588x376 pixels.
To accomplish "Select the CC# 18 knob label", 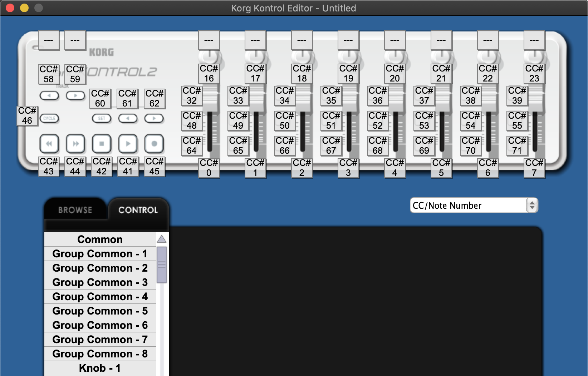I will [302, 74].
